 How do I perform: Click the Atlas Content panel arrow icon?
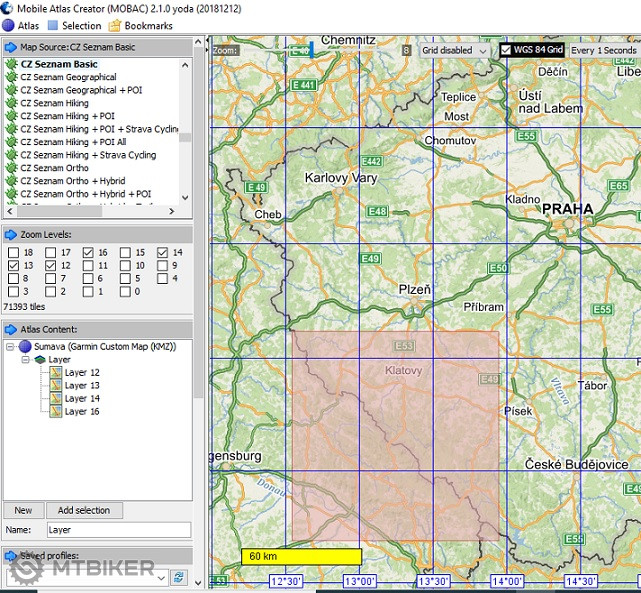point(11,329)
